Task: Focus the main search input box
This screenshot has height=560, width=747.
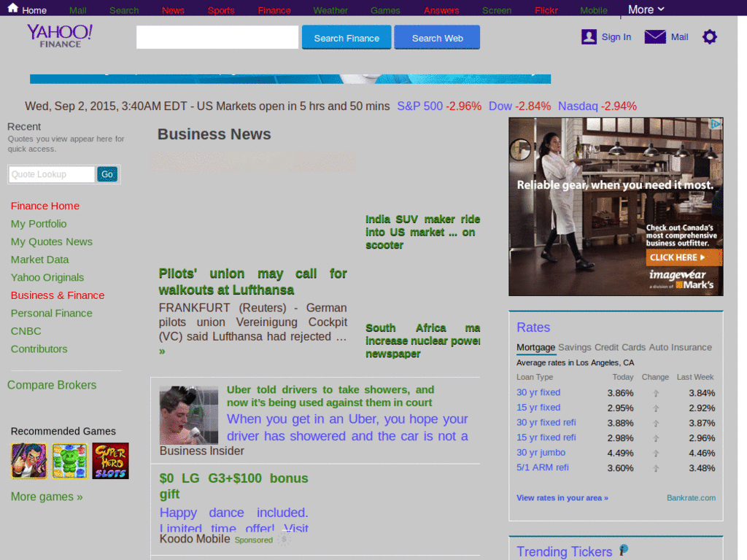Action: [217, 37]
